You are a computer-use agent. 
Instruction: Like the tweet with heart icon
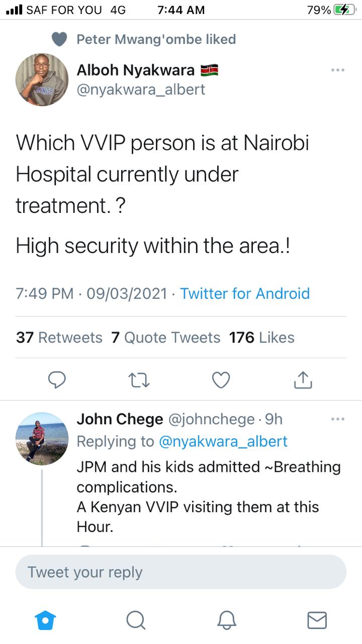(x=221, y=380)
